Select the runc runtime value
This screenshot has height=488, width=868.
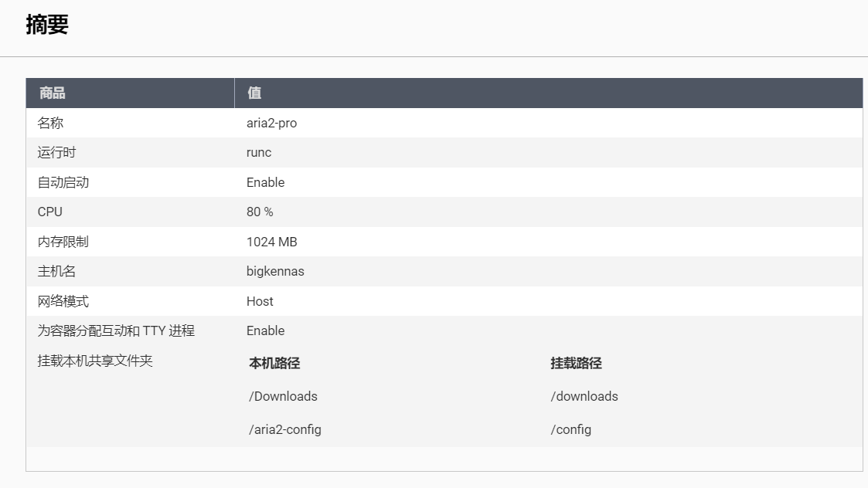pyautogui.click(x=259, y=153)
